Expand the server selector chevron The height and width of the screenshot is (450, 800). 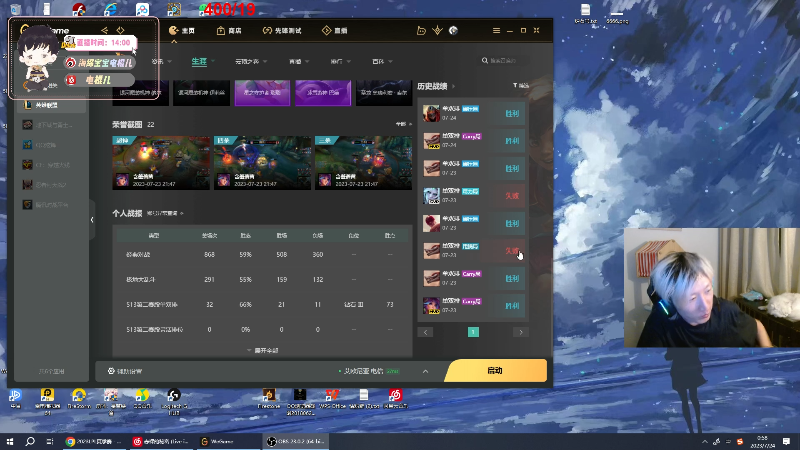pos(426,371)
